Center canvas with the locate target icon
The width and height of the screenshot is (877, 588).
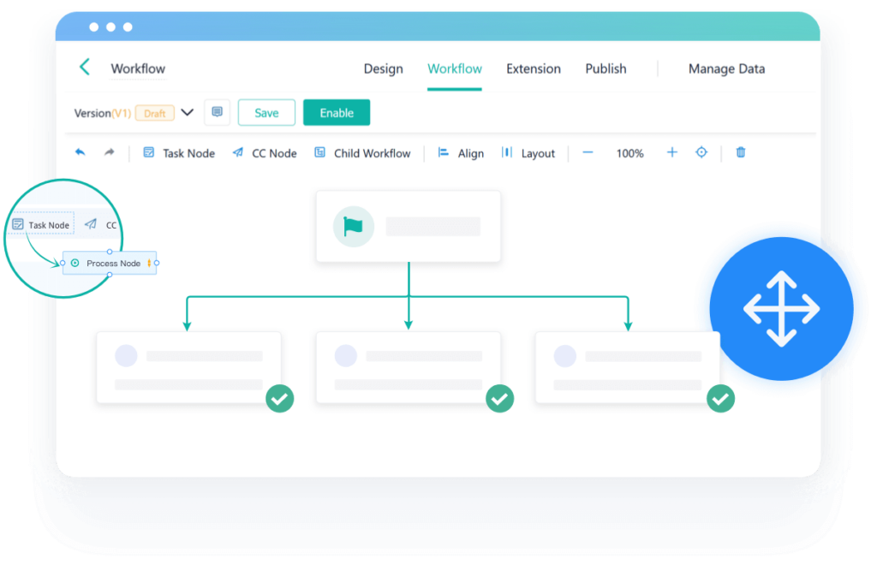[701, 152]
